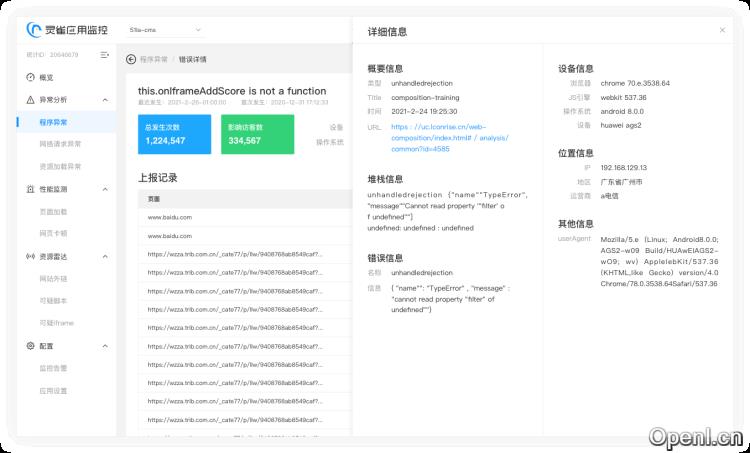Open 概览 via its dashboard icon
750x453 pixels.
click(x=31, y=77)
